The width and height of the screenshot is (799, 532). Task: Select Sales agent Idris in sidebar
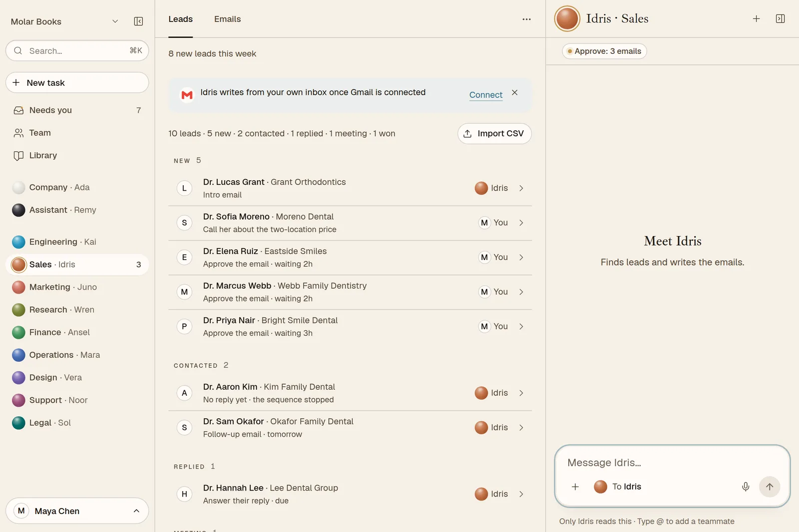[x=77, y=265]
